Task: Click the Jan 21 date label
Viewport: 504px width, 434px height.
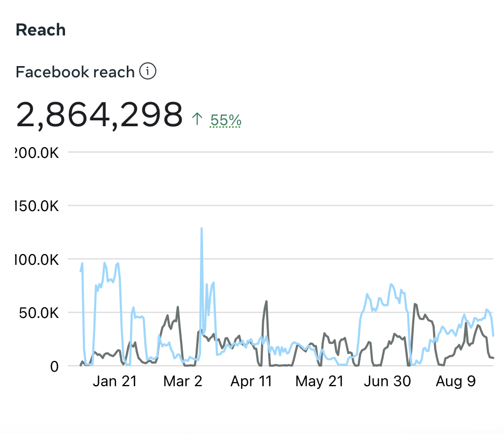Action: pos(114,381)
